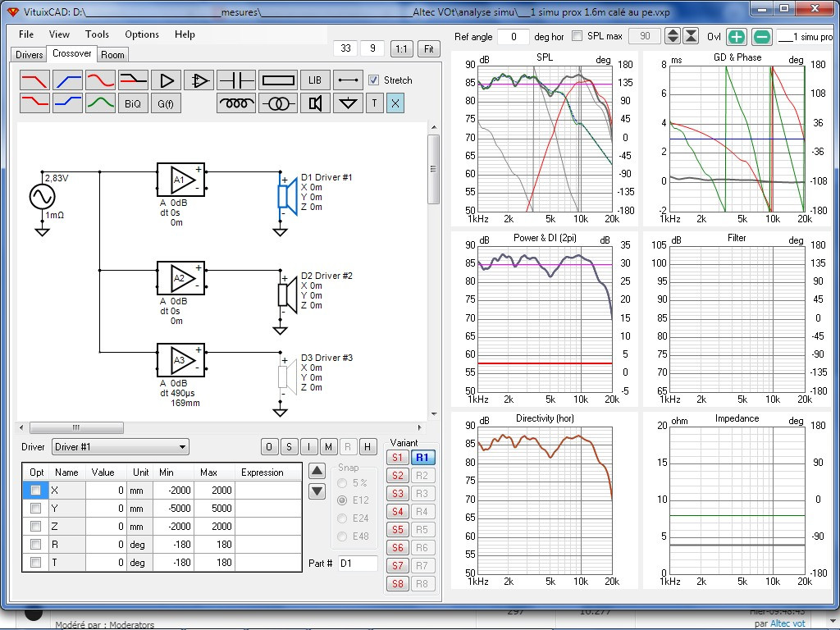Switch to the Room tab
Viewport: 840px width, 630px height.
[x=112, y=55]
